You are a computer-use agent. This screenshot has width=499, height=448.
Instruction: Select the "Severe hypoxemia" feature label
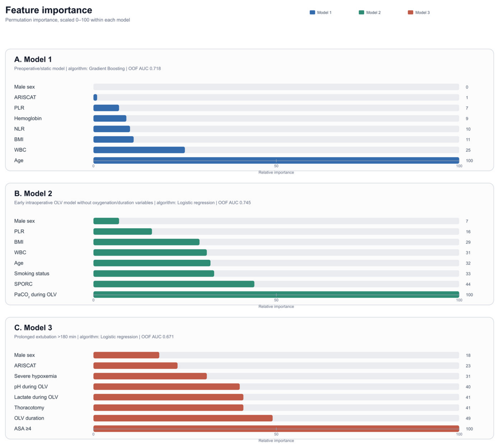(35, 376)
